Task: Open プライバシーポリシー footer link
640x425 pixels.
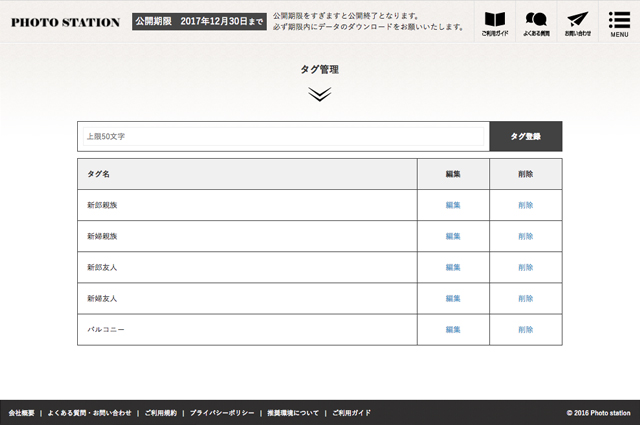Action: [223, 412]
